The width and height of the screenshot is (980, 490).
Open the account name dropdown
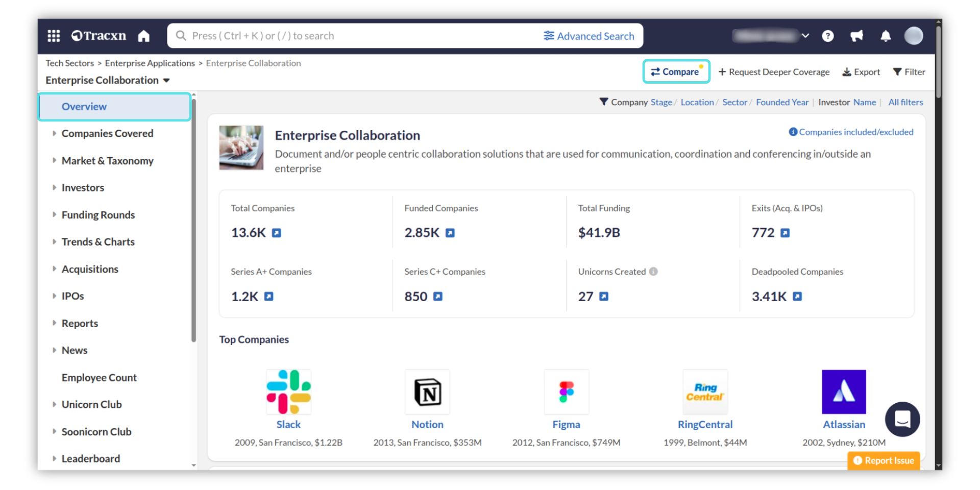click(x=771, y=36)
